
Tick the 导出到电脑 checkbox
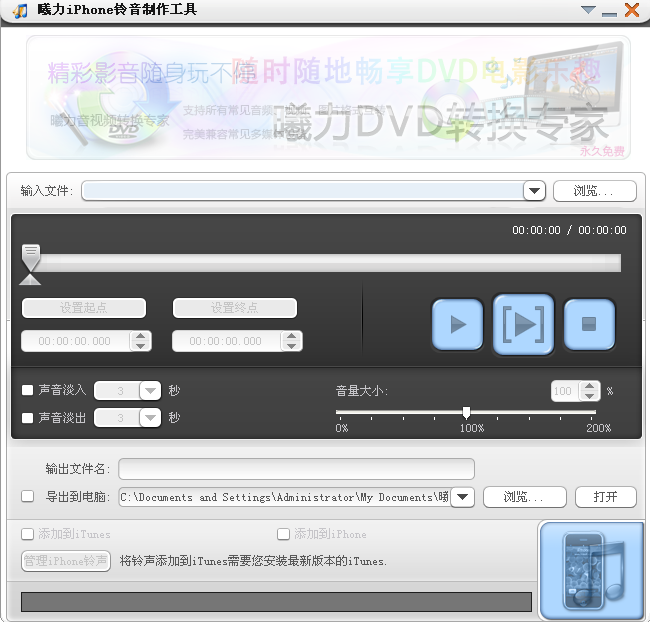[x=27, y=496]
